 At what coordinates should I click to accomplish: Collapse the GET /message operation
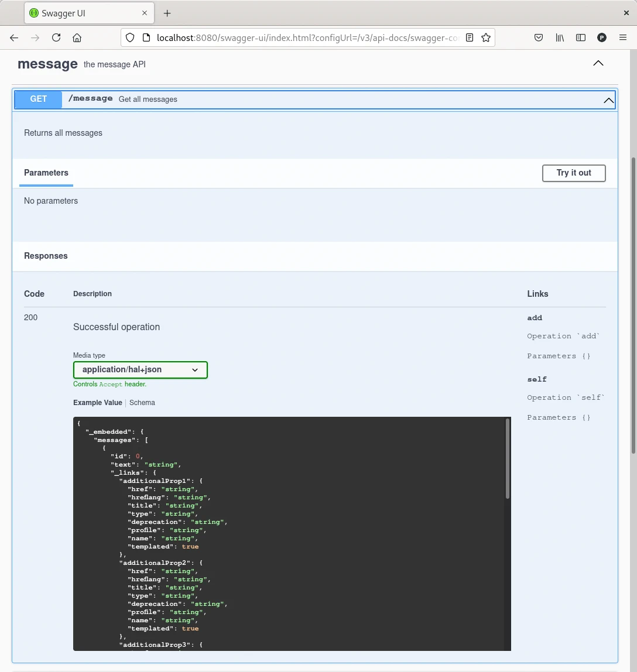609,100
